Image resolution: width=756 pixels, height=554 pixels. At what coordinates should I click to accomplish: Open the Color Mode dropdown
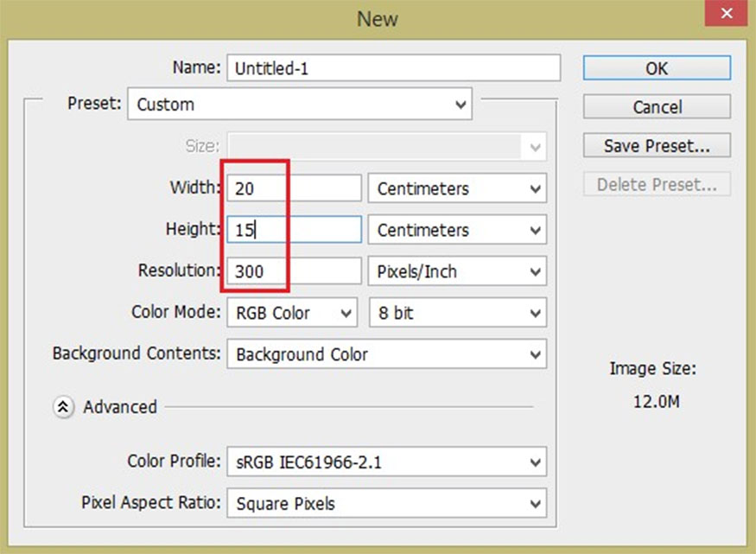(291, 312)
